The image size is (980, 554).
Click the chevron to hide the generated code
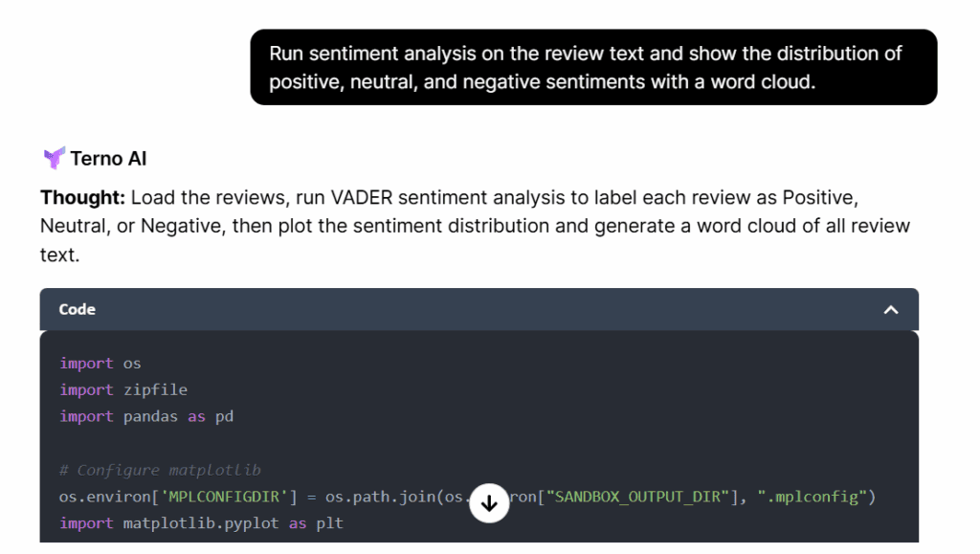click(890, 309)
